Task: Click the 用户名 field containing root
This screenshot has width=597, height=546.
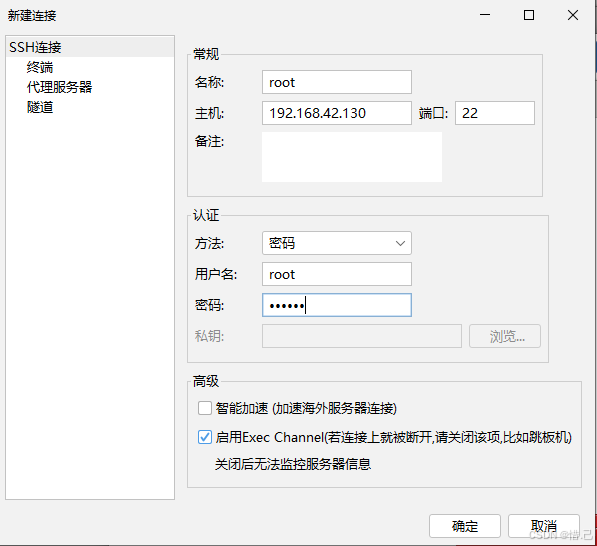Action: pyautogui.click(x=337, y=274)
